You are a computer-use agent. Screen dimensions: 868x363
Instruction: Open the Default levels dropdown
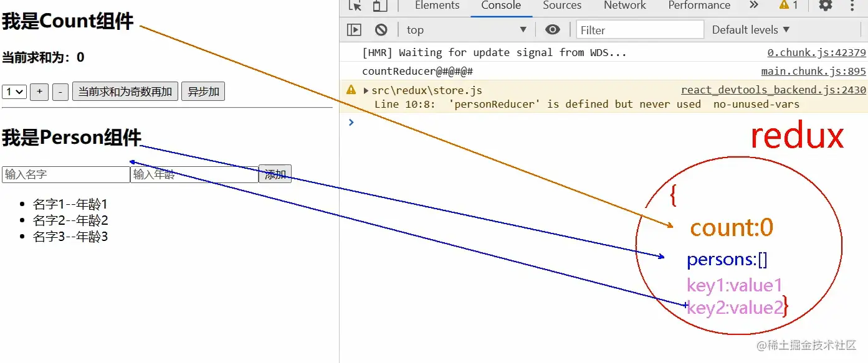[751, 30]
